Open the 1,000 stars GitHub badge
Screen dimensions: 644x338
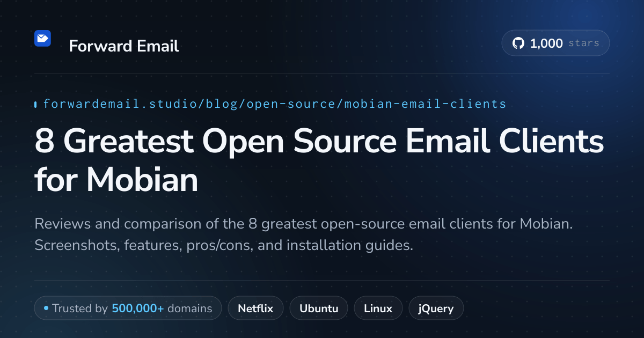555,43
